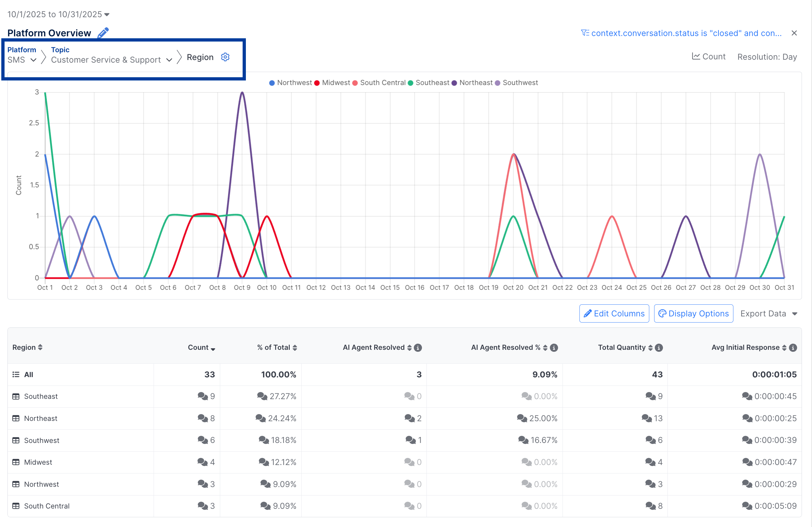Click info icon next to AI Agent Resolved
Viewport: 812px width, 527px height.
[418, 347]
